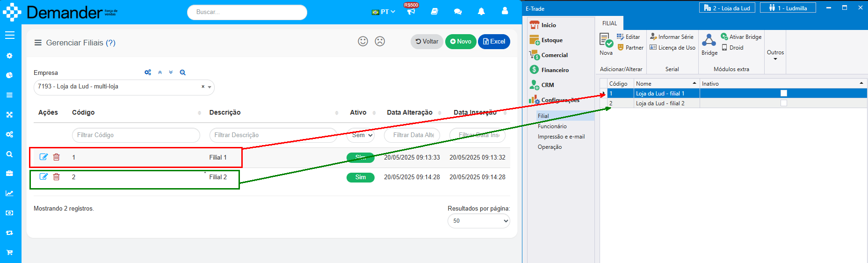The image size is (868, 263).
Task: Click the briefcase sidebar icon
Action: 9,174
